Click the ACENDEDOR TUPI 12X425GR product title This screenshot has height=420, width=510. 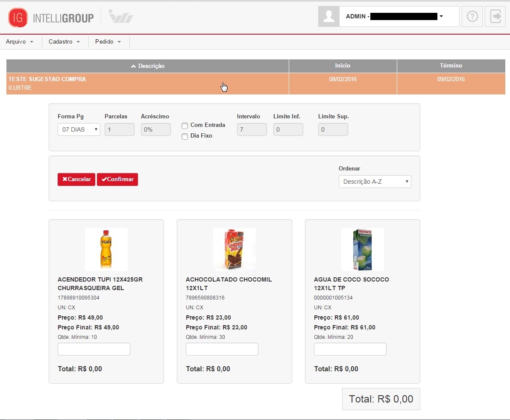click(x=100, y=284)
